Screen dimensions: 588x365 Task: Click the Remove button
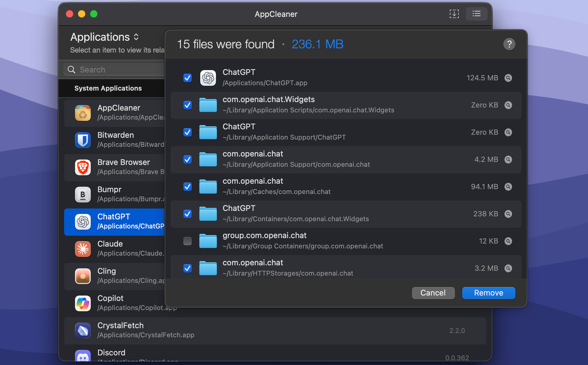(x=488, y=293)
